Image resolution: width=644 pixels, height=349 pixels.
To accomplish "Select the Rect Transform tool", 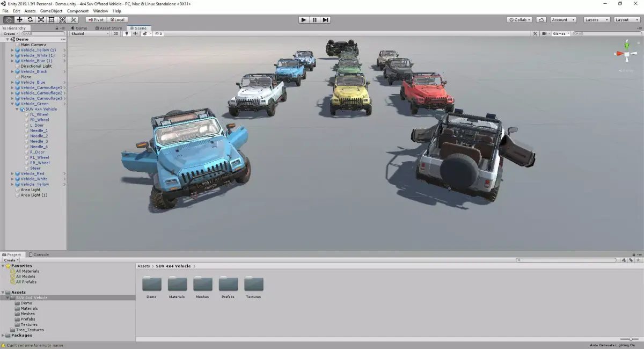I will click(x=52, y=20).
